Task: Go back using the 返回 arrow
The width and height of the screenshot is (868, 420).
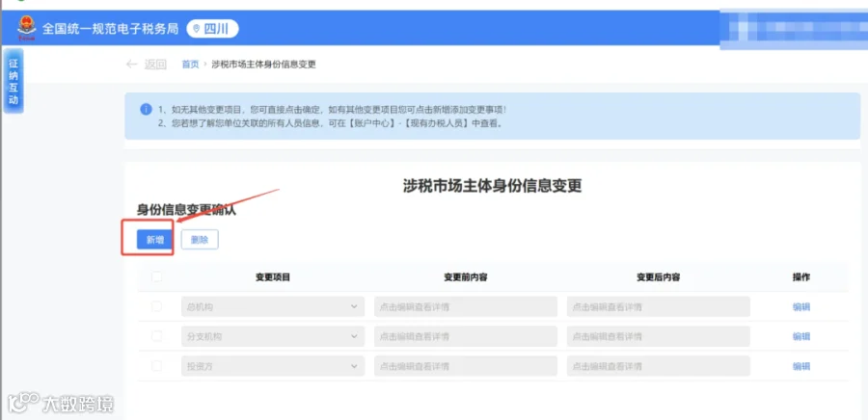Action: tap(132, 65)
